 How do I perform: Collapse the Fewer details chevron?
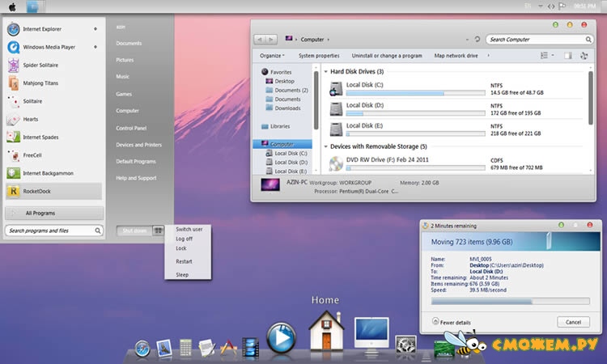click(435, 321)
